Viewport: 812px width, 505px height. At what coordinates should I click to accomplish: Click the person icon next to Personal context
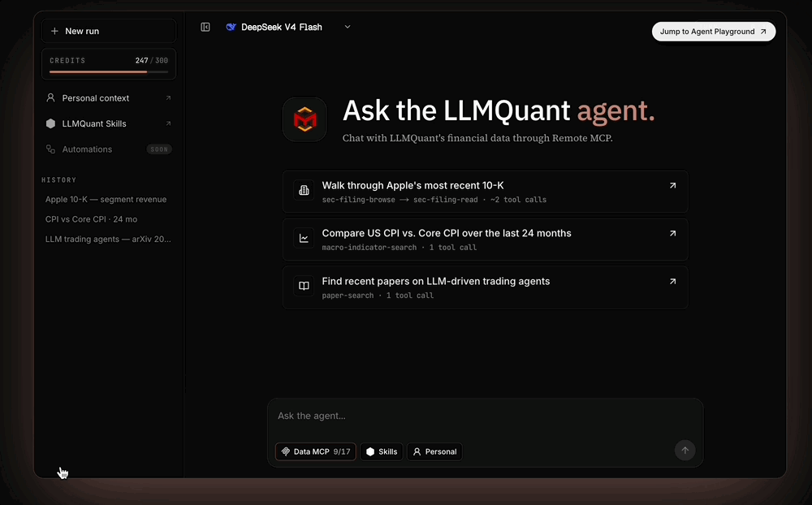coord(50,98)
